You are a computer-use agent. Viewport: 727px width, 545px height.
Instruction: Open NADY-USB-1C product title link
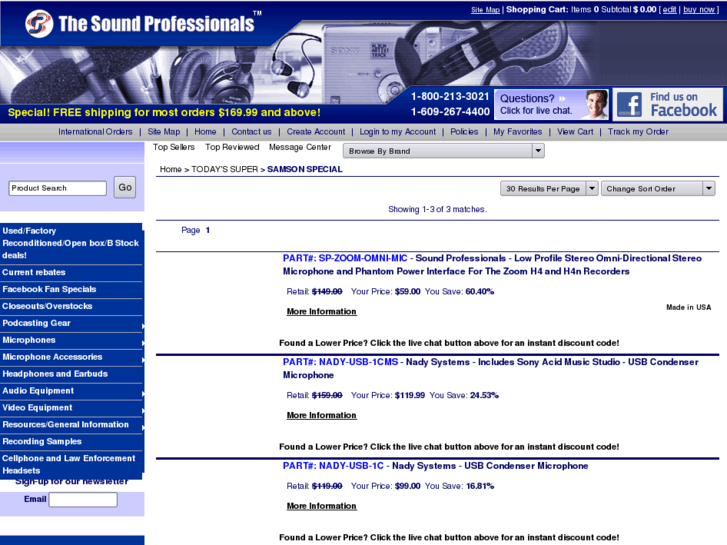(x=435, y=466)
